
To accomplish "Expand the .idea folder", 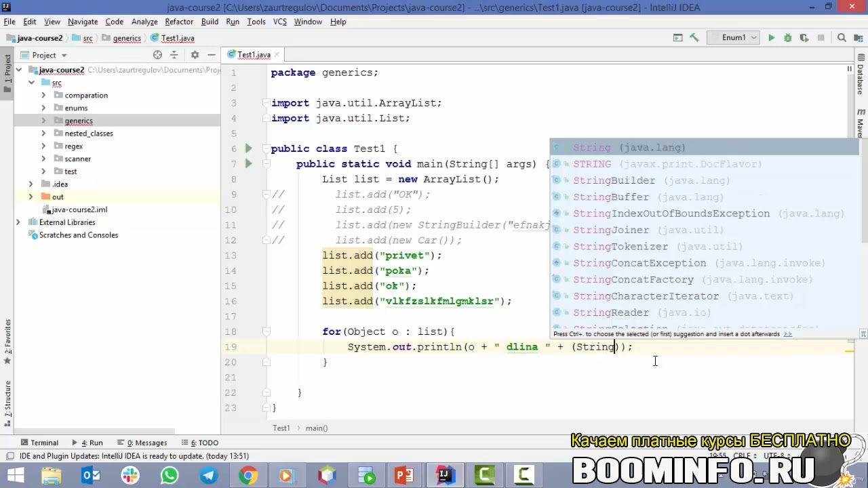I will (31, 184).
